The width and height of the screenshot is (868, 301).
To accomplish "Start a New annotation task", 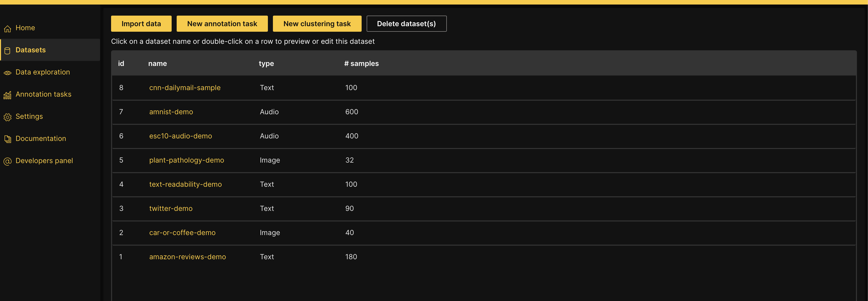I will tap(222, 24).
